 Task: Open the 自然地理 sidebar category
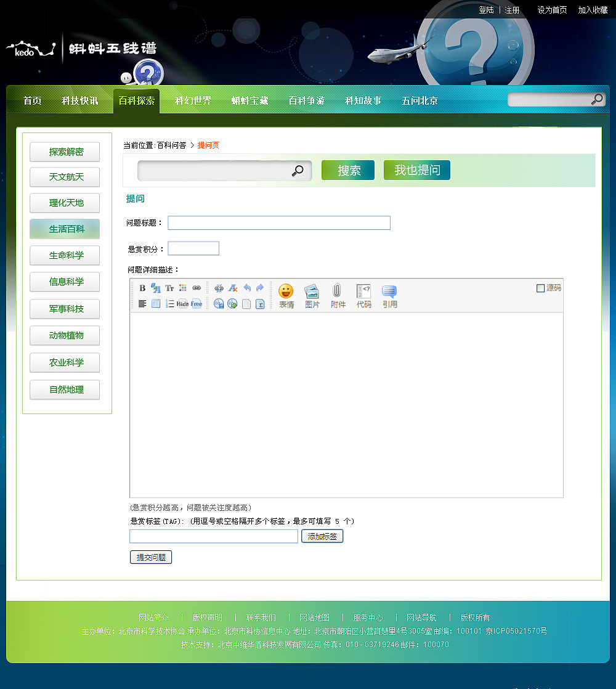65,389
